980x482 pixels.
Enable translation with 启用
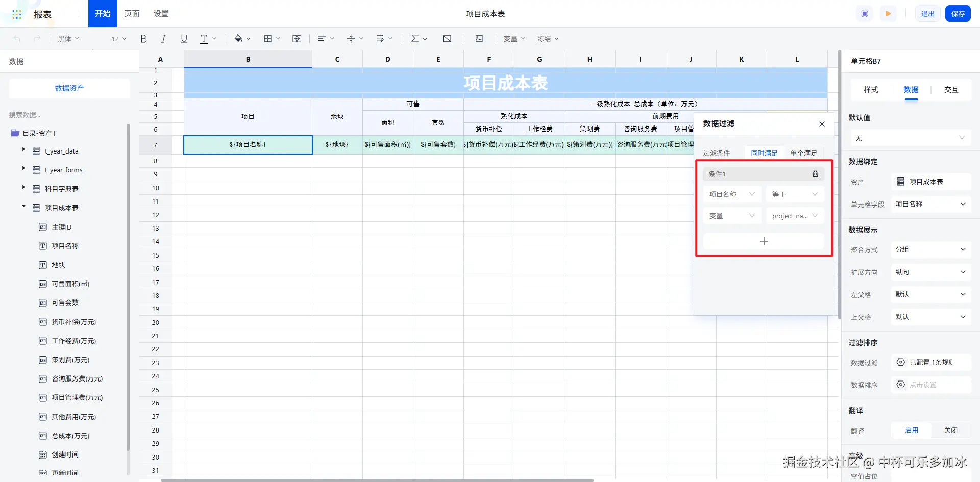tap(911, 430)
